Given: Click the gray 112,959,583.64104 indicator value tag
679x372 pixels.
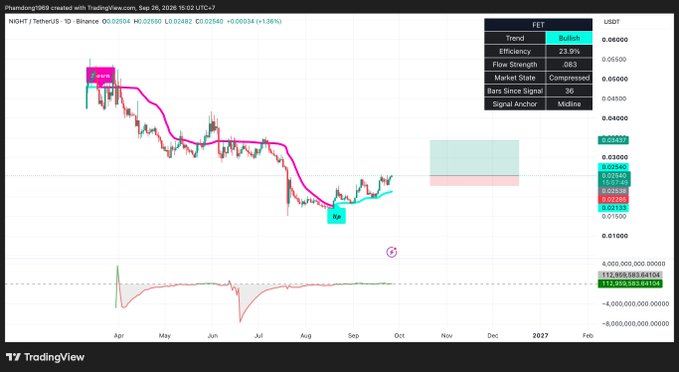Looking at the screenshot, I should coord(630,275).
